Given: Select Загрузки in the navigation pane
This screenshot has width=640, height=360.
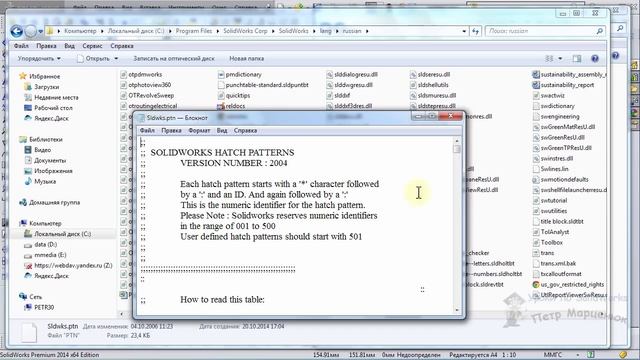Looking at the screenshot, I should click(42, 87).
